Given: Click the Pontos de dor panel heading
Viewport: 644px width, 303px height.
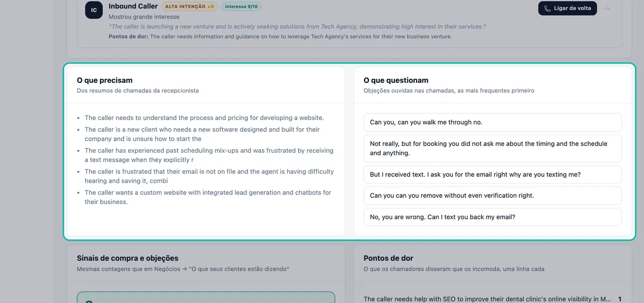Looking at the screenshot, I should tap(388, 258).
